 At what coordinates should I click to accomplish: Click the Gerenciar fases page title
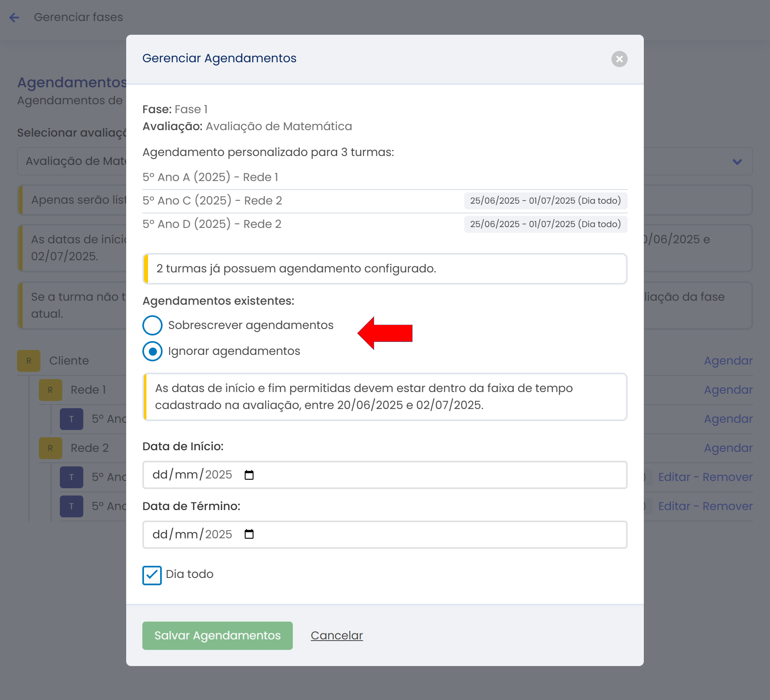pyautogui.click(x=78, y=17)
